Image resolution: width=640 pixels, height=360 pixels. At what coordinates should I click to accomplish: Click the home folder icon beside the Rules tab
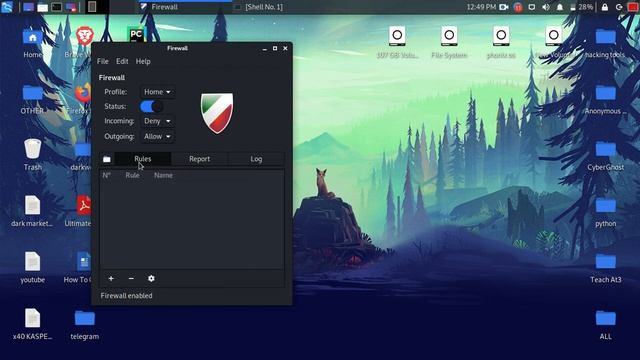[107, 159]
